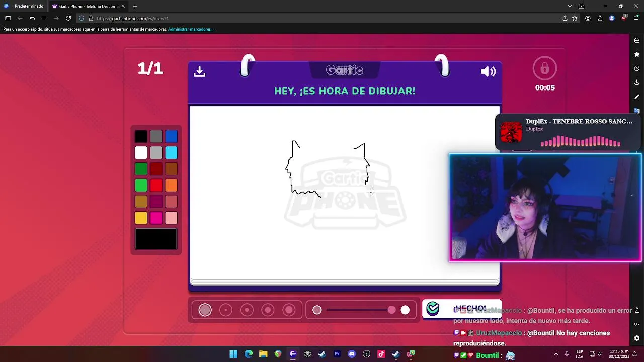Bookmark this page with the star

click(575, 18)
